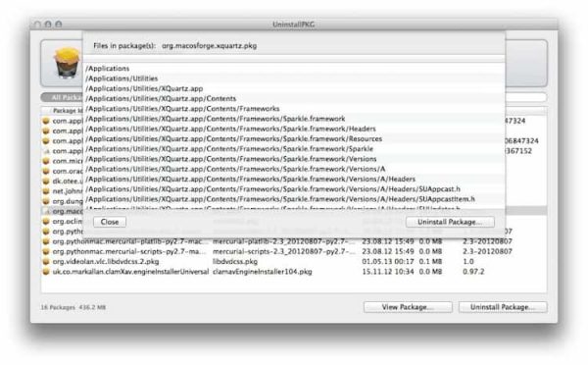Select the row ending in Sparkle.framework/Versions
This screenshot has width=588, height=365.
click(294, 159)
